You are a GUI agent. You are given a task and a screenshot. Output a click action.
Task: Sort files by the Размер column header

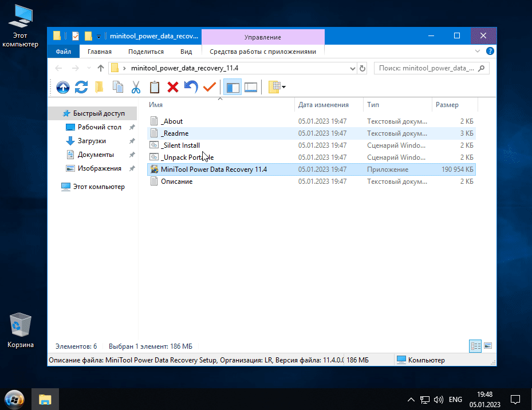(x=455, y=105)
